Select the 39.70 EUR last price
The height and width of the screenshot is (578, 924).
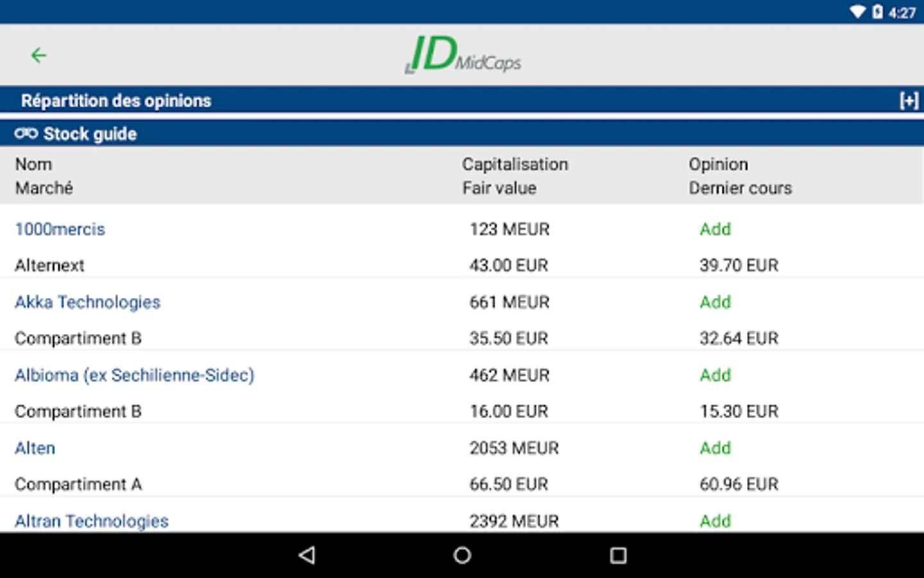739,266
